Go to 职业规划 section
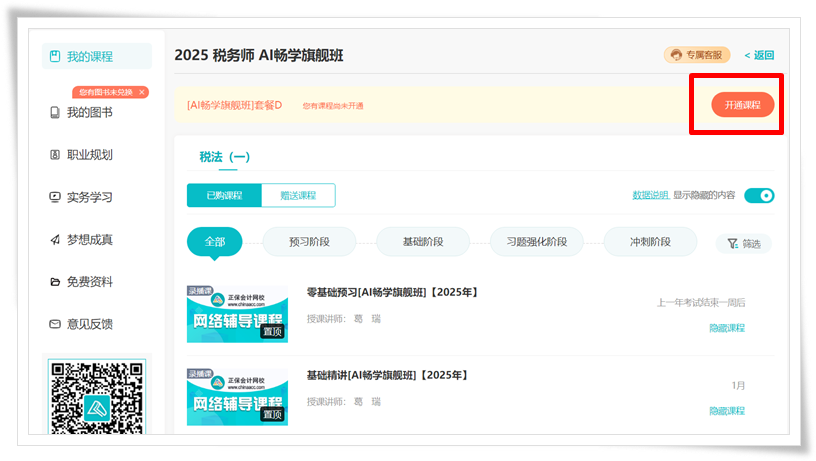 (89, 155)
